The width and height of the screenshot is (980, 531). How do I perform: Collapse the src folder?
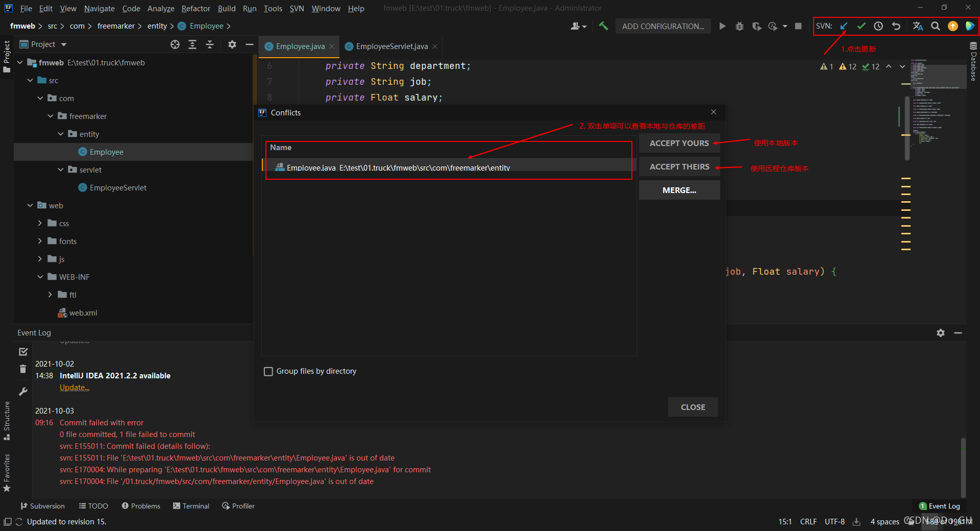point(30,80)
